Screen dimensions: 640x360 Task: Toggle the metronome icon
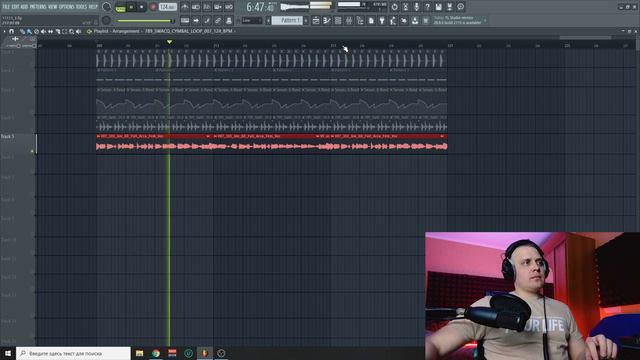pyautogui.click(x=185, y=7)
